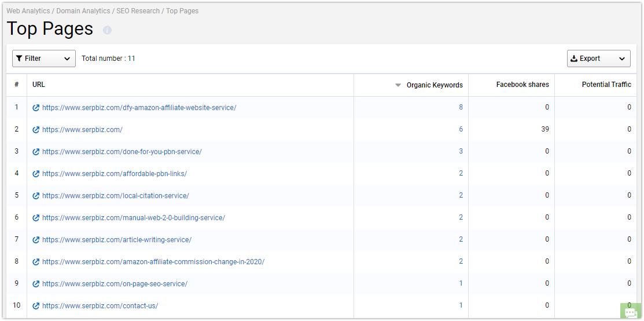Click external link icon for contact-us URL
Image resolution: width=644 pixels, height=321 pixels.
point(36,306)
